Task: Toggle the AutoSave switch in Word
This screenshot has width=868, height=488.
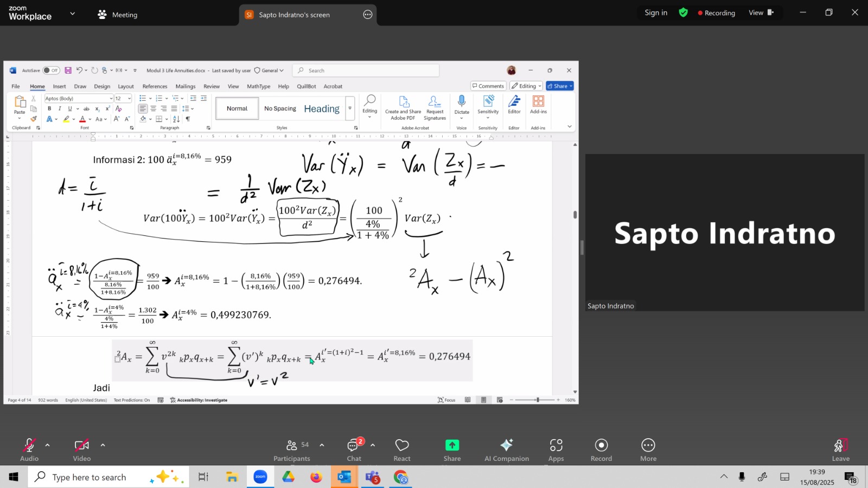Action: pos(51,70)
